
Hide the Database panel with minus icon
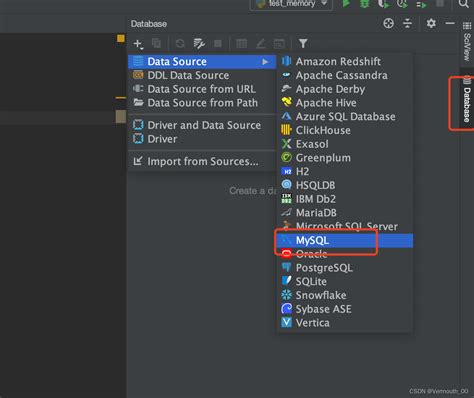(450, 23)
